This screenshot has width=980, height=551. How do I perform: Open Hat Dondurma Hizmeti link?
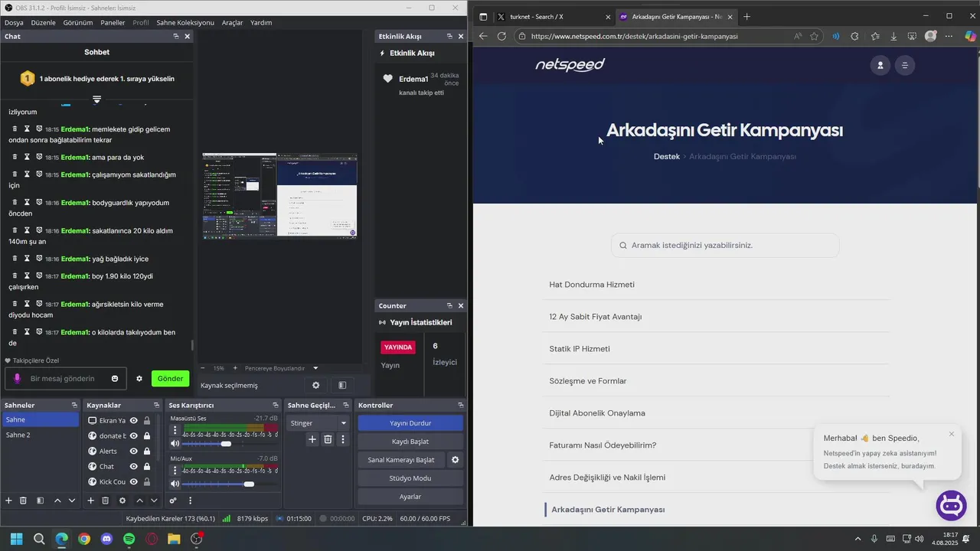click(x=592, y=285)
